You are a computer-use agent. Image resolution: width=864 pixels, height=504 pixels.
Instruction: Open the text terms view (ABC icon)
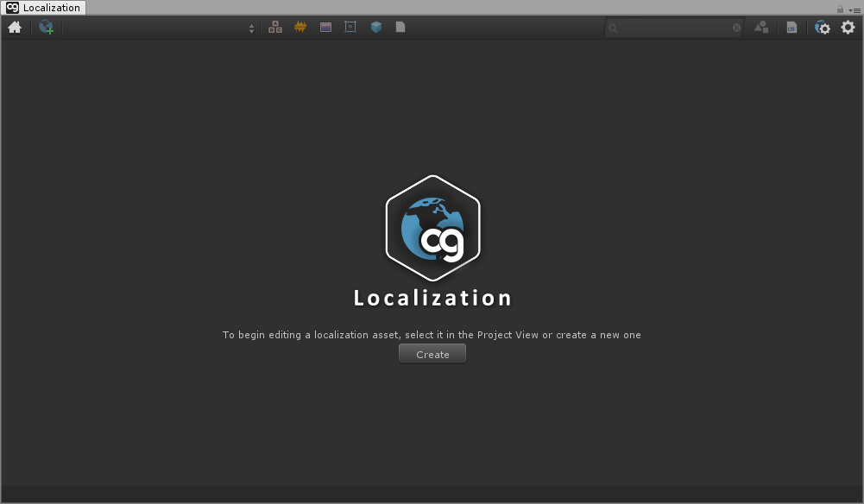pos(275,27)
